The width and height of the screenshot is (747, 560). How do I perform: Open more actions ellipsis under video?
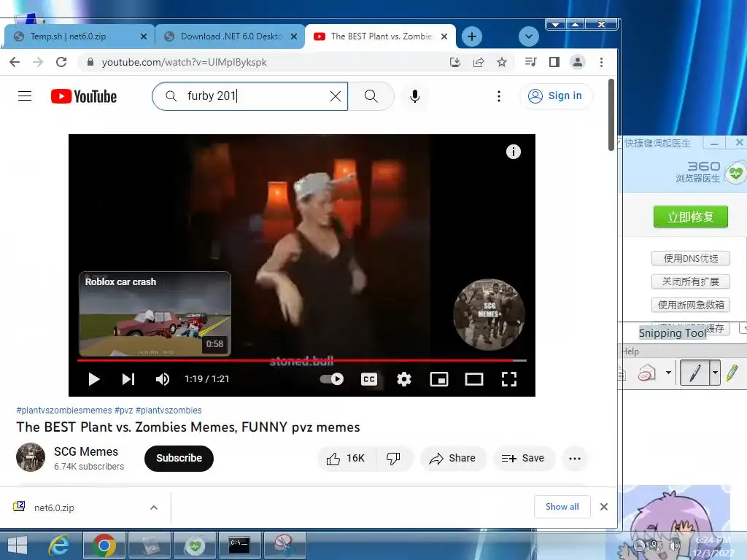tap(575, 458)
